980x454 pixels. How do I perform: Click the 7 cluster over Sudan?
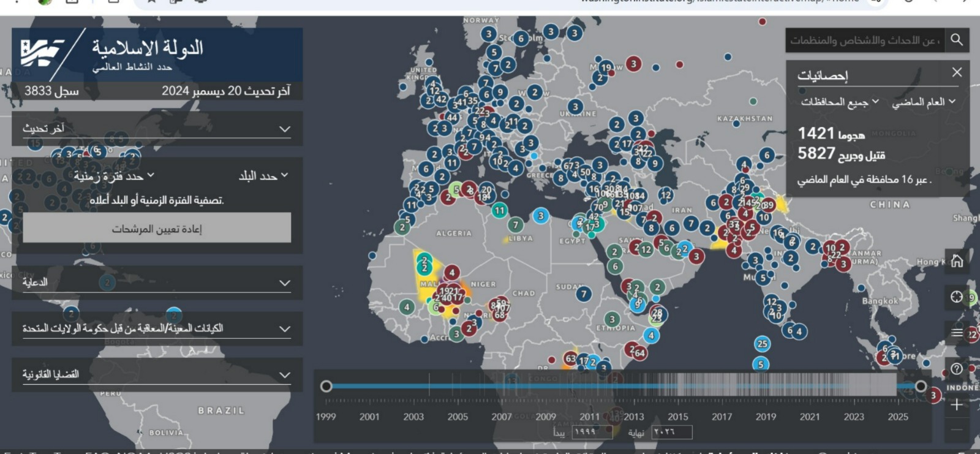(x=584, y=294)
